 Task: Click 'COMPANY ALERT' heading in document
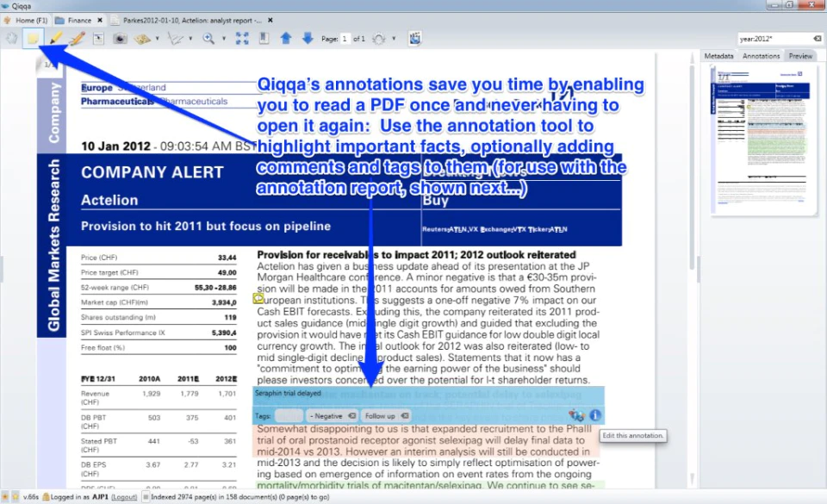tap(152, 172)
